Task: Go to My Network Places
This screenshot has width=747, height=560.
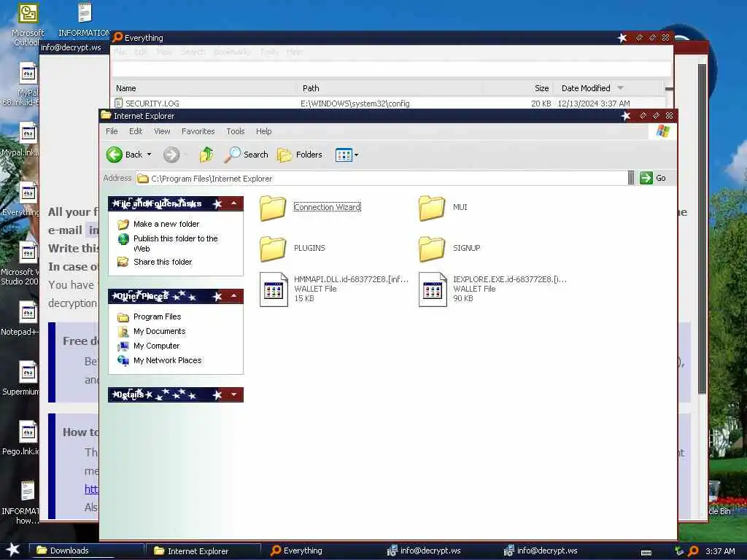Action: [x=167, y=360]
